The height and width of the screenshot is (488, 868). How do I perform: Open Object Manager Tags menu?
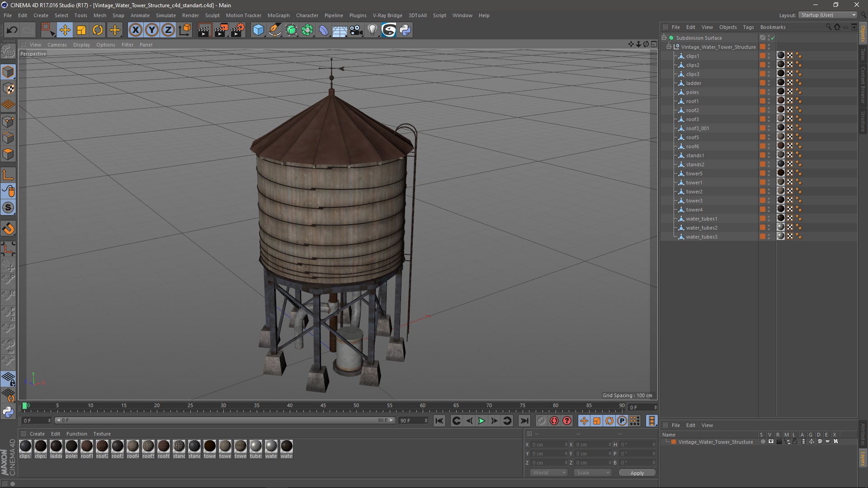pyautogui.click(x=748, y=27)
